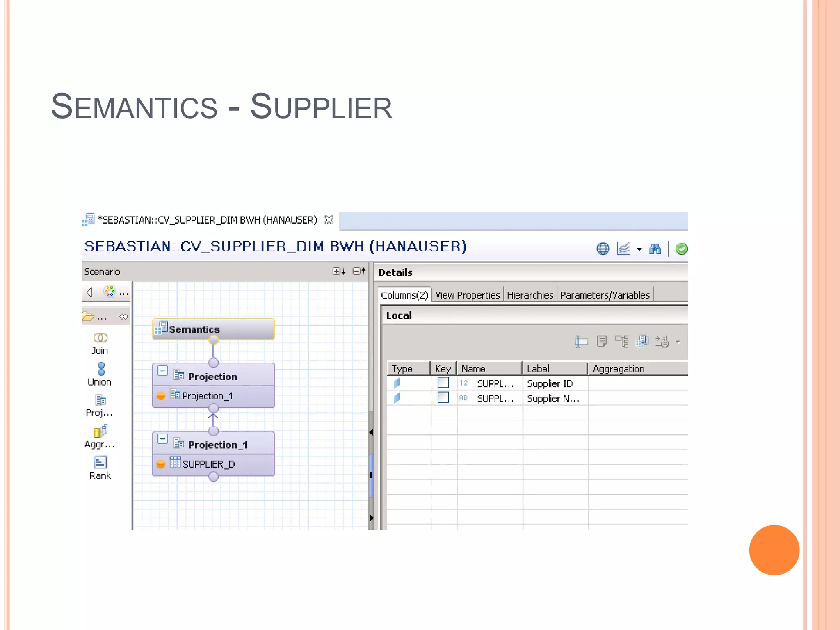Open the performance analysis chart icon
The image size is (840, 630).
623,249
